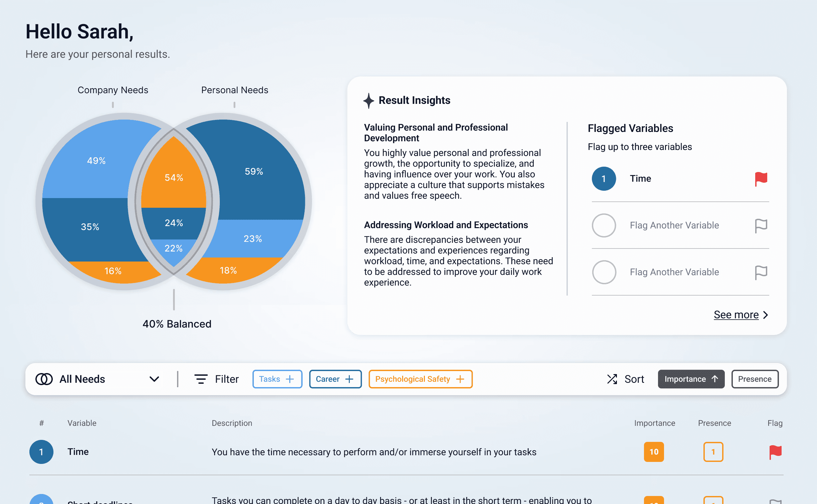Viewport: 817px width, 504px height.
Task: Open the See more link
Action: 741,315
